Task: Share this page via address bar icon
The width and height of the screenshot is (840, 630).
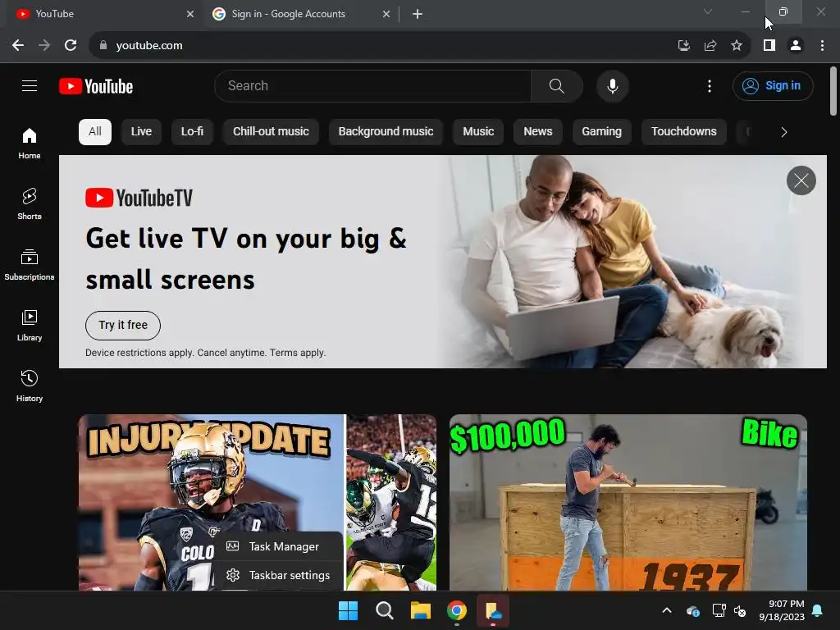Action: click(710, 46)
